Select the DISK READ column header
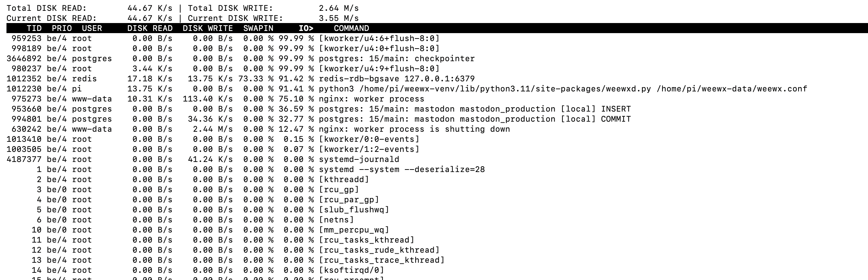Screen dimensions: 868x280 150,28
